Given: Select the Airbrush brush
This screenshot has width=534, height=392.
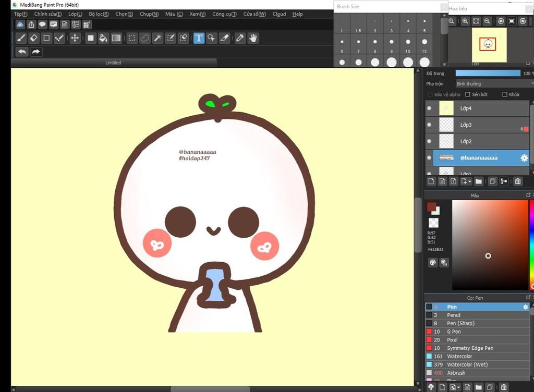Looking at the screenshot, I should click(x=477, y=373).
